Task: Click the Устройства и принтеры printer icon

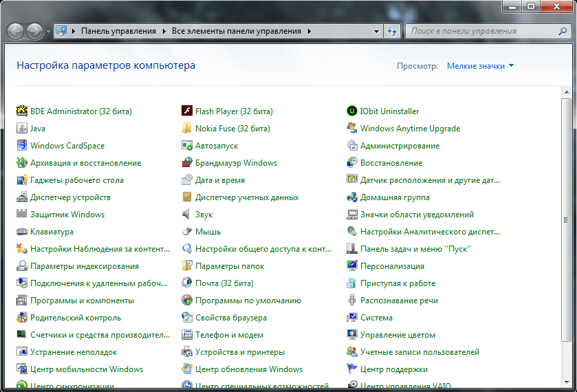Action: tap(187, 352)
